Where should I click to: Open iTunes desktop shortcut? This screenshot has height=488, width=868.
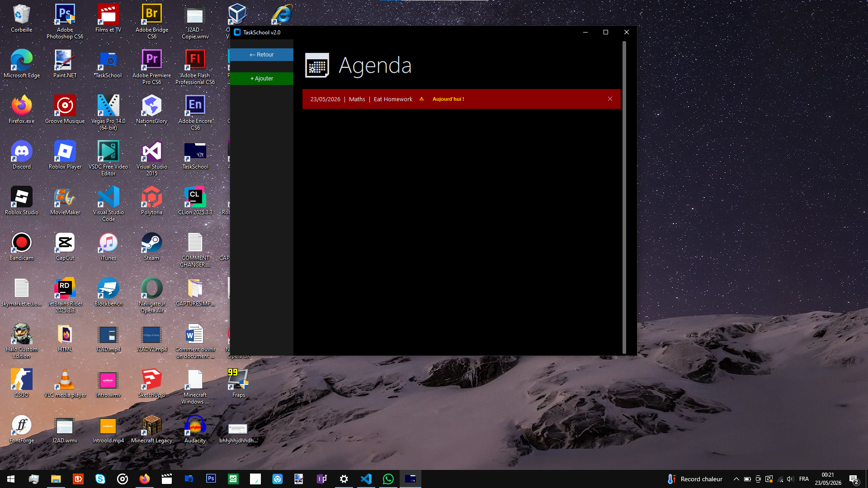tap(108, 247)
